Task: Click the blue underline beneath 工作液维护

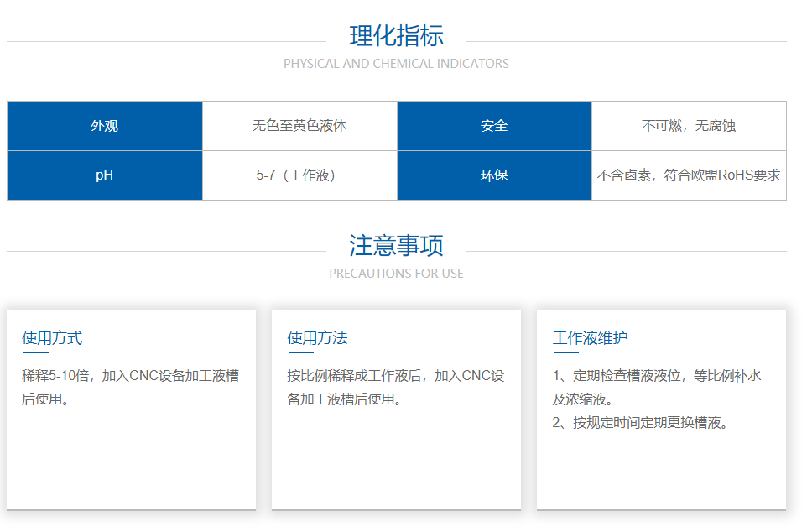Action: pyautogui.click(x=565, y=352)
